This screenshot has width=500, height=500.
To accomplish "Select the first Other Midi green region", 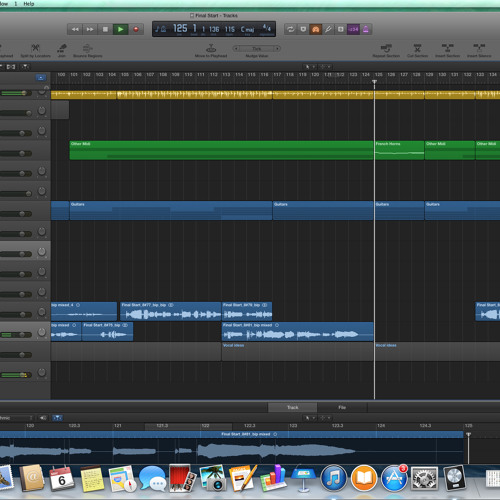I will [x=221, y=150].
